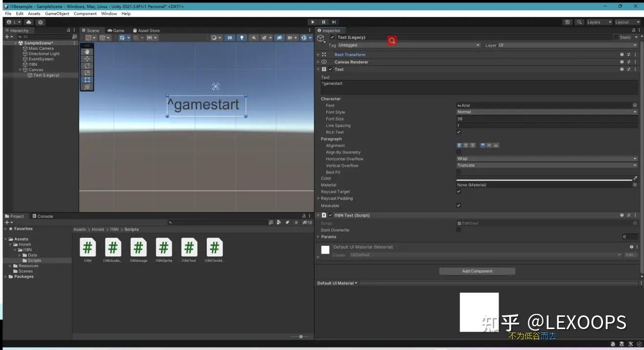Open the Horizontal Overflow dropdown
Screen dimensions: 644x350
pyautogui.click(x=546, y=158)
